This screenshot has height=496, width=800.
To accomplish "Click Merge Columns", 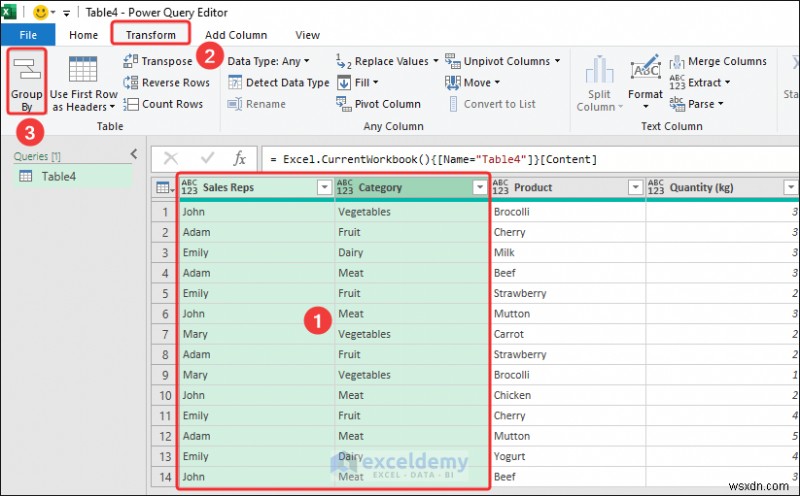I will (718, 61).
